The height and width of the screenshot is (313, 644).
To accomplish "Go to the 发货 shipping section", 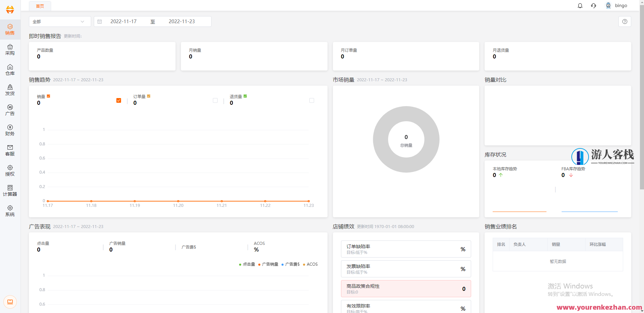I will coord(10,90).
